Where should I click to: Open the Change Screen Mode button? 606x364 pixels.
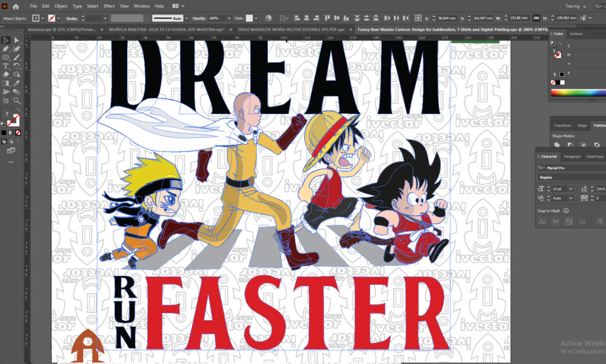(x=11, y=151)
